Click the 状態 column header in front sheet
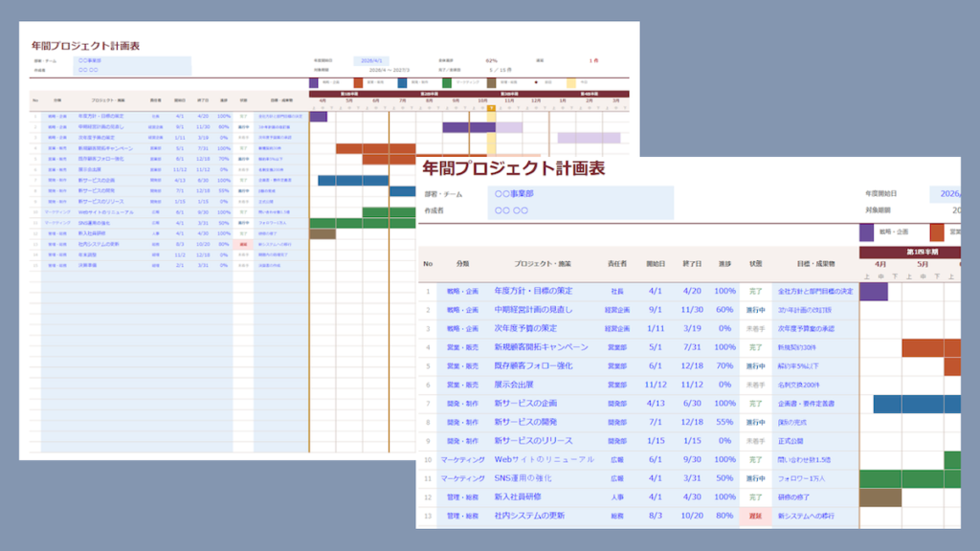This screenshot has height=551, width=980. pyautogui.click(x=756, y=264)
